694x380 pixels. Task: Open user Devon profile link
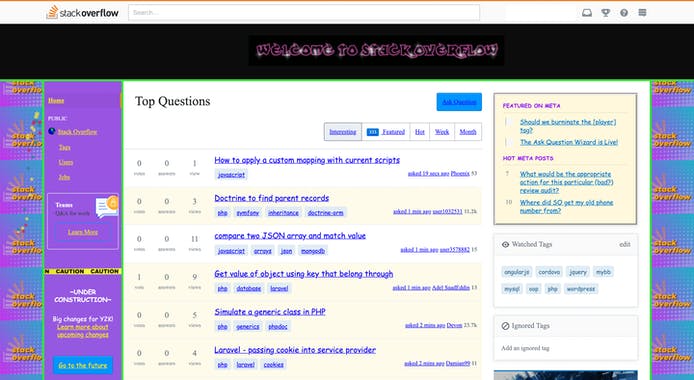point(454,325)
